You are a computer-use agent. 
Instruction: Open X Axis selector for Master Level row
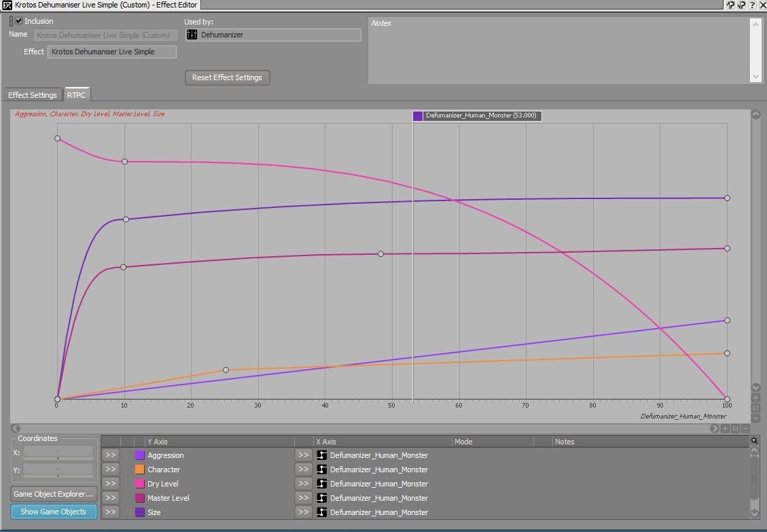[x=303, y=498]
